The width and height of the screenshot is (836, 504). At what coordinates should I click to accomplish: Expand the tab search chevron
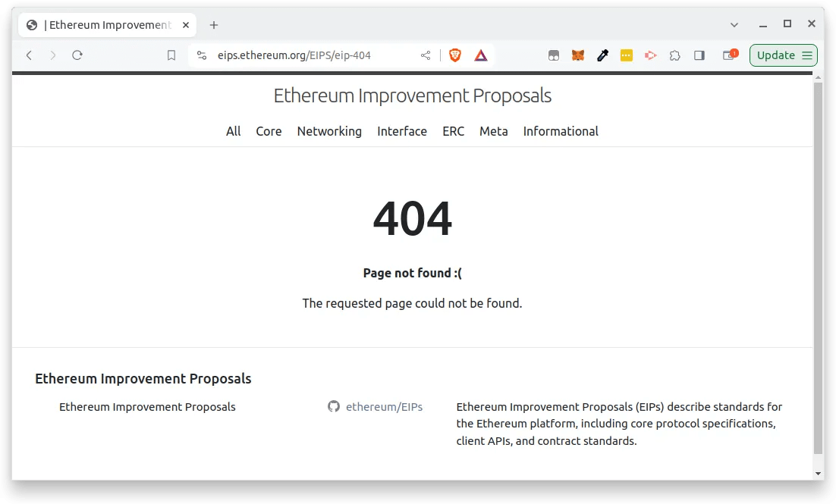(734, 24)
